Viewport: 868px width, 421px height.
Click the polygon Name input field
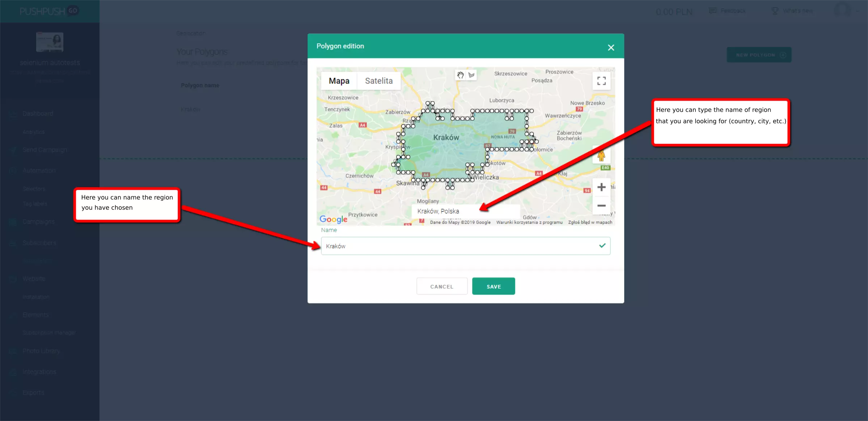pyautogui.click(x=466, y=246)
